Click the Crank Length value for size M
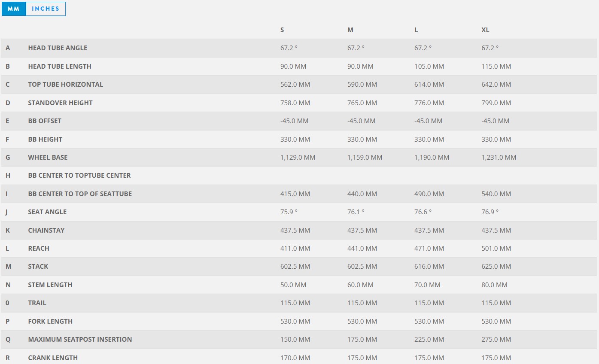599x364 pixels. [x=362, y=358]
